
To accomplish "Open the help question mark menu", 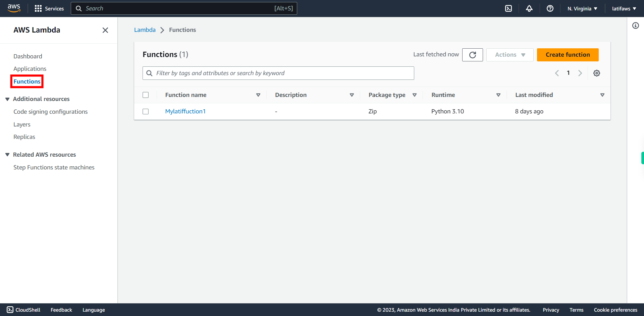I will coord(550,8).
